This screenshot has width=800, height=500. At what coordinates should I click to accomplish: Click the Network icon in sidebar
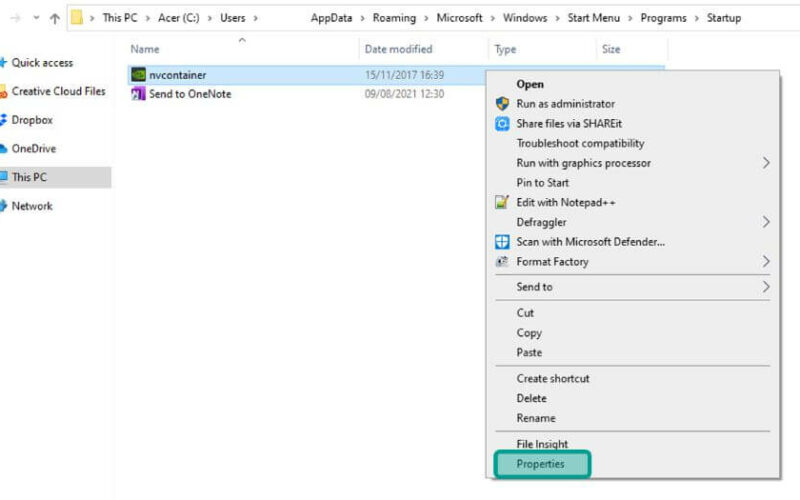tap(3, 206)
